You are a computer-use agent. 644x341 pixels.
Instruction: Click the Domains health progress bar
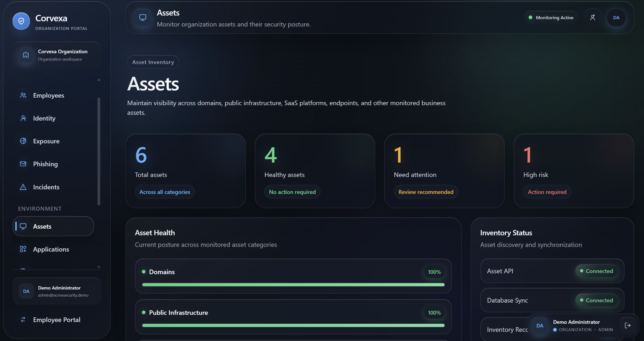pos(293,285)
